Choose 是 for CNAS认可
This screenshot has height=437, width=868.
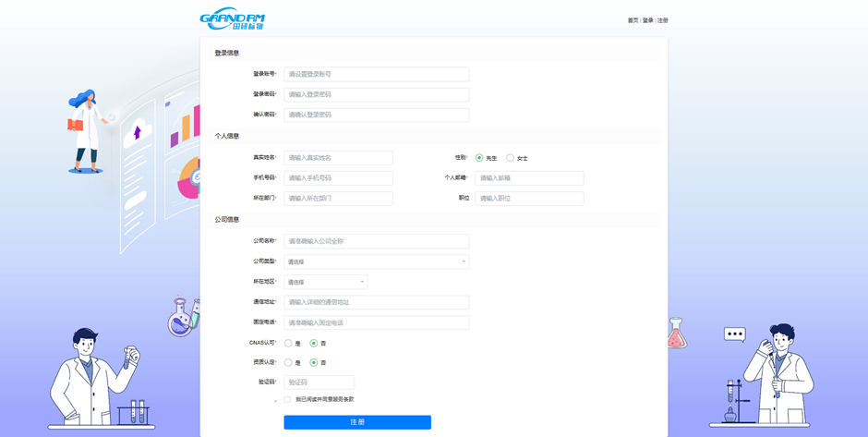pyautogui.click(x=288, y=343)
